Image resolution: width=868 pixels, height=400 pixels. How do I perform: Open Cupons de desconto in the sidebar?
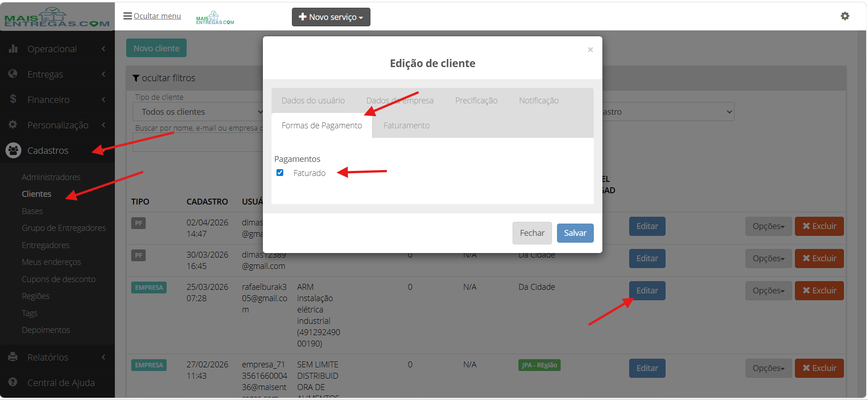point(59,279)
